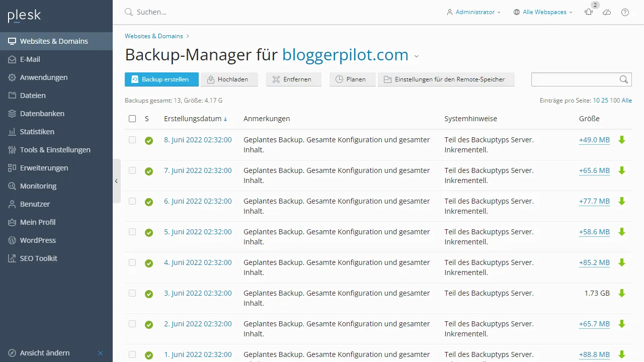Download the 5. Juni 2022 backup
Viewport: 644px width, 362px height.
[622, 232]
